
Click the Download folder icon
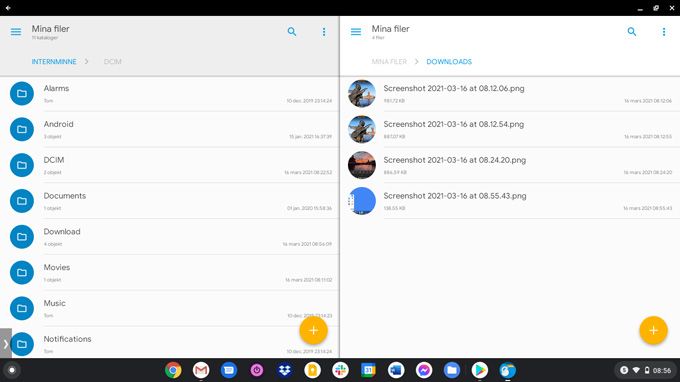point(22,237)
